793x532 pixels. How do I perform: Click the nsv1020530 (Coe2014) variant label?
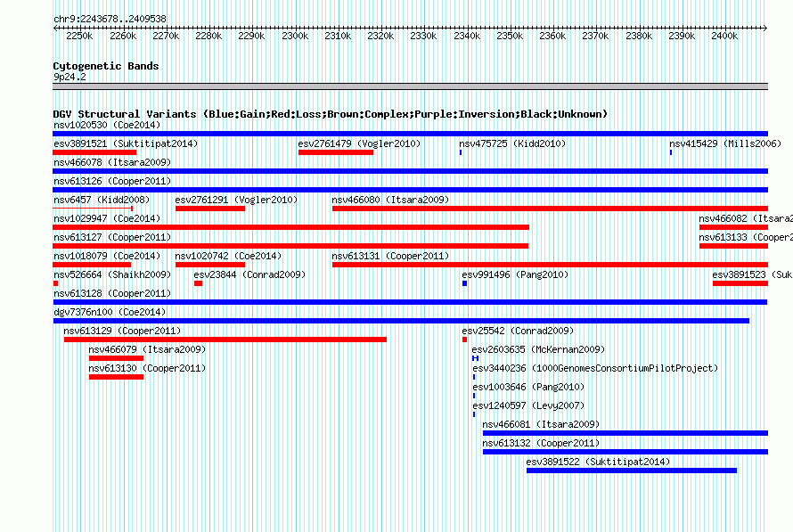[x=107, y=125]
